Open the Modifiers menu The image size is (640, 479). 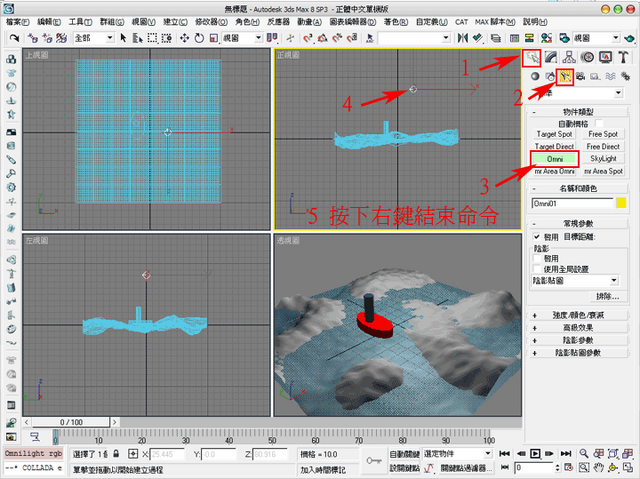pyautogui.click(x=211, y=22)
